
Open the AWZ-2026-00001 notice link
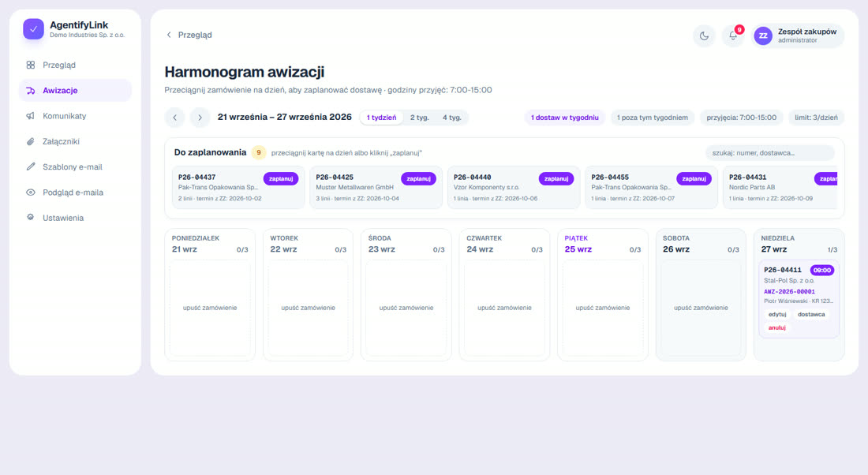point(789,291)
